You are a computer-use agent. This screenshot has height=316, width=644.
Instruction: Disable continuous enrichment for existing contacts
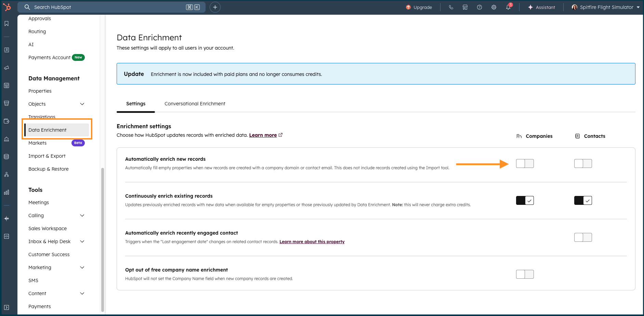(583, 200)
